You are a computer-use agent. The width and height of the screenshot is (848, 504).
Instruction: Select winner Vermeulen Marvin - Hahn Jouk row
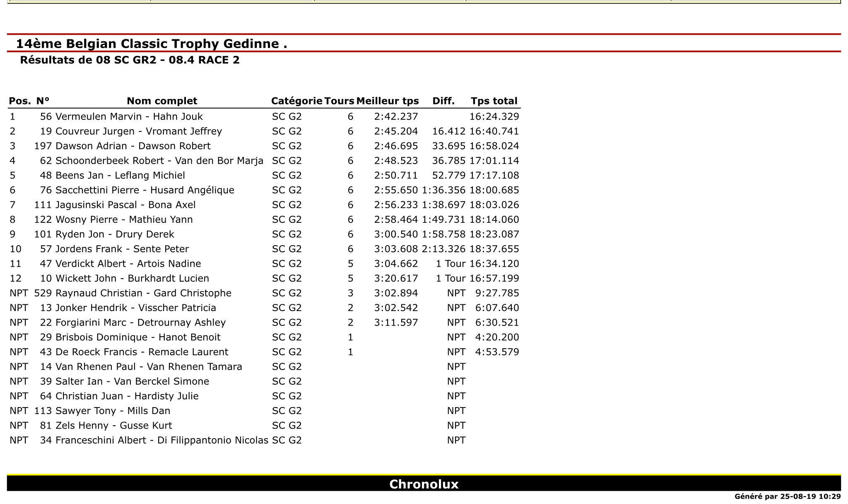click(264, 117)
